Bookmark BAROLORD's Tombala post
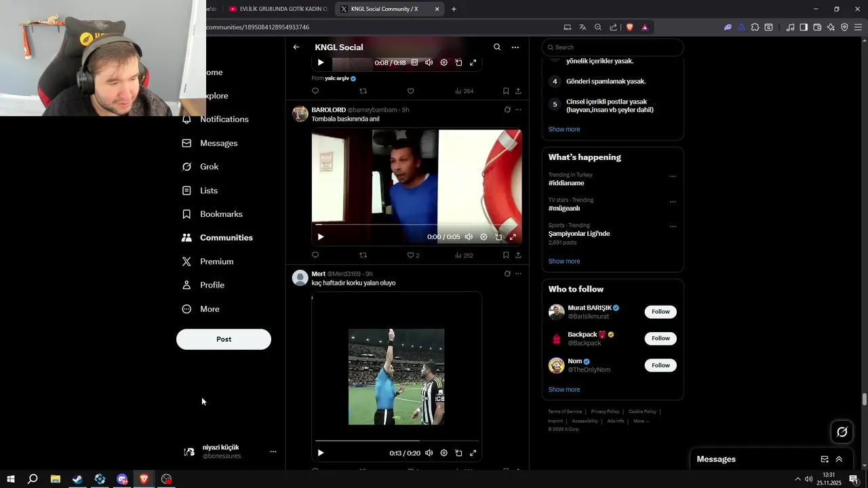Screen dimensions: 868x488 [x=506, y=255]
